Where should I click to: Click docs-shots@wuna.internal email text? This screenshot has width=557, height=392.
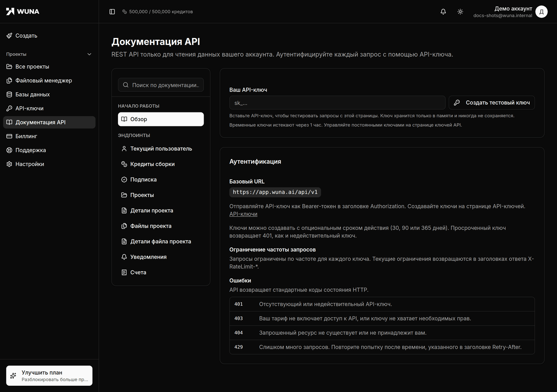click(503, 16)
